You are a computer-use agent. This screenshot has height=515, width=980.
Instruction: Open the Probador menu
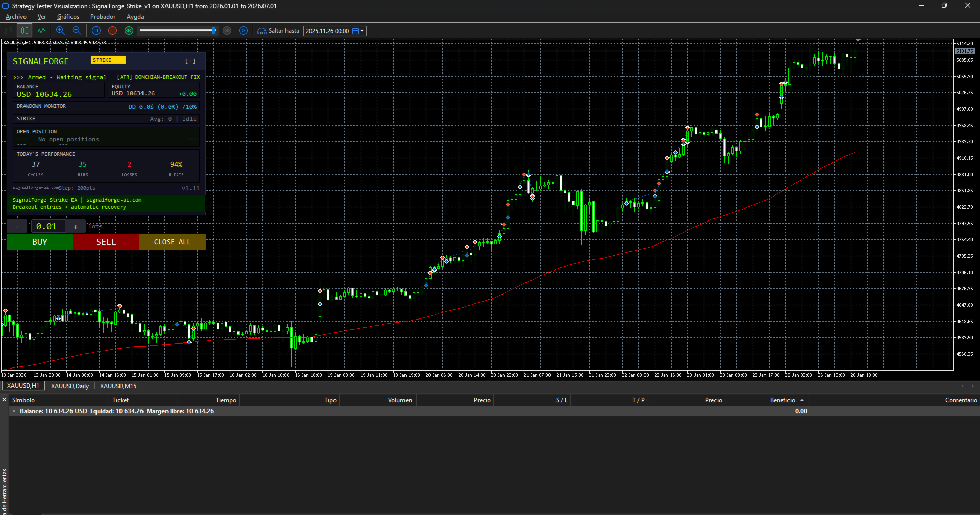[103, 17]
